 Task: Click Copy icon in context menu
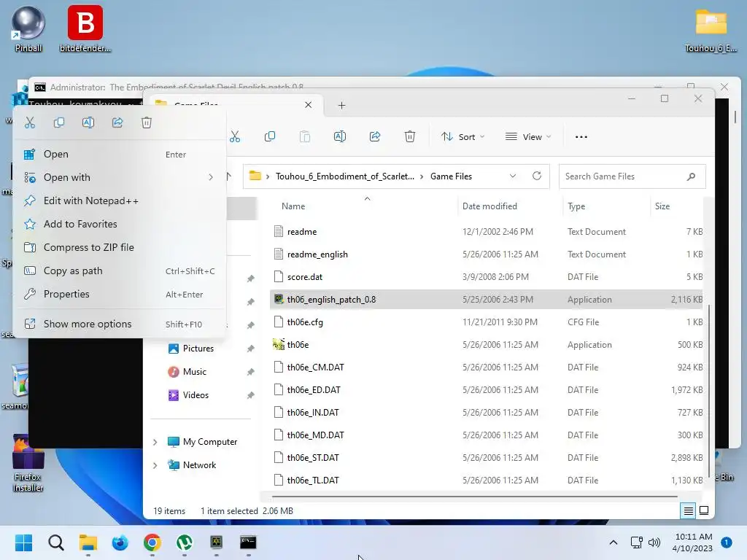59,122
